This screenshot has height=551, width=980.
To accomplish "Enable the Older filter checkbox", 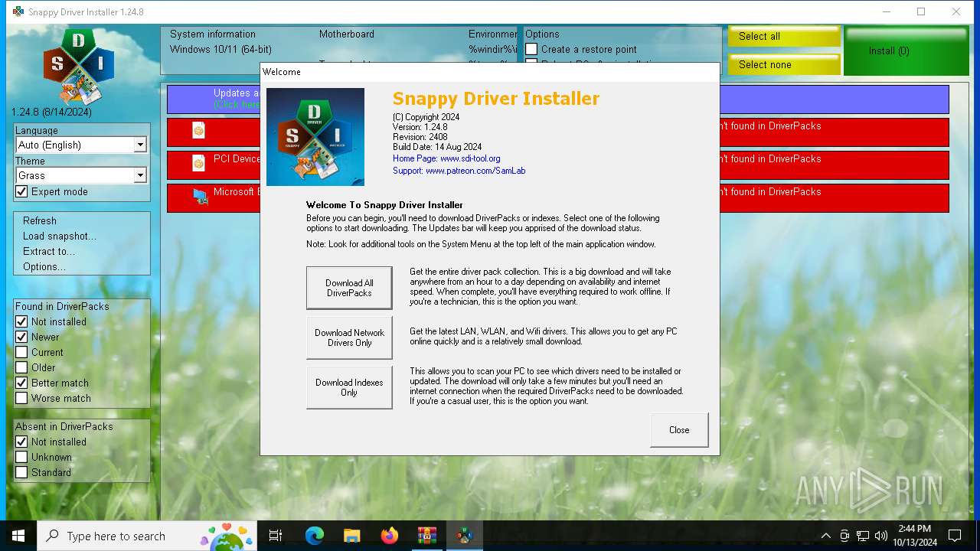I will pyautogui.click(x=21, y=367).
